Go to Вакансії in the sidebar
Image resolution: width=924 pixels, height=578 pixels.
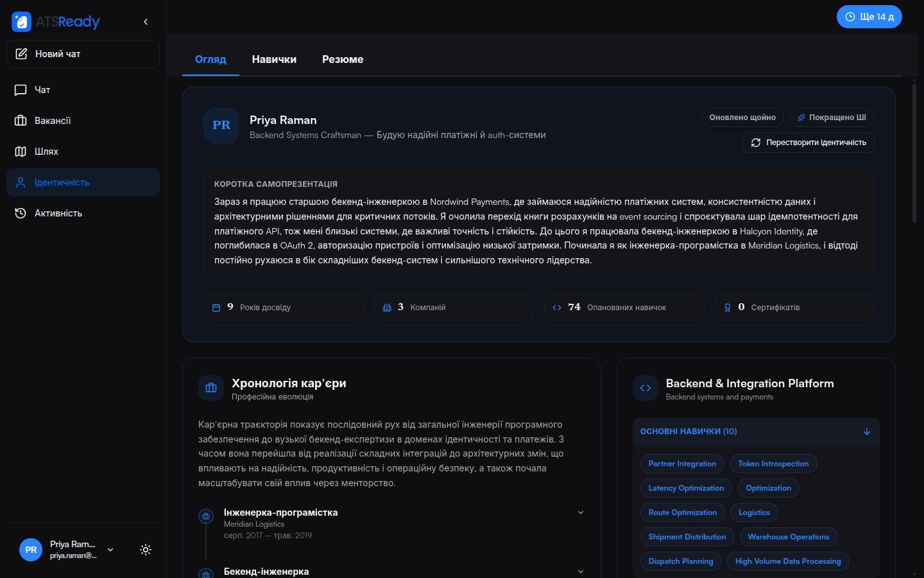(83, 121)
